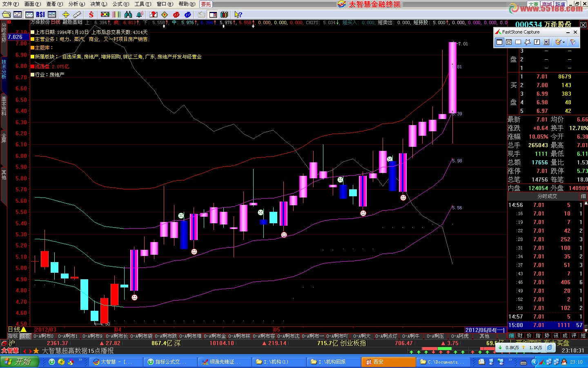Switch to 分时走势 side tab
Screen dimensions: 588x368
tap(4, 33)
